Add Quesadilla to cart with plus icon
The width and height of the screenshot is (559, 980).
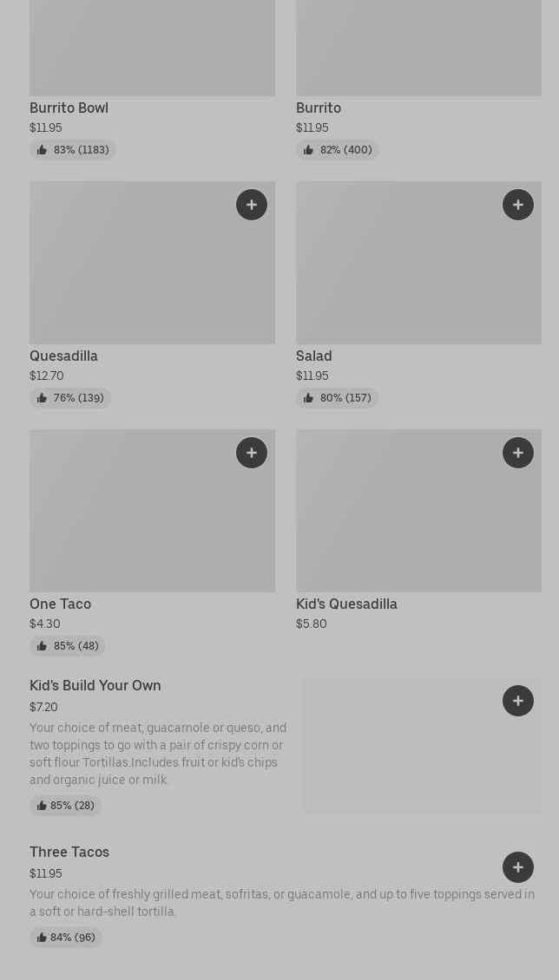(x=252, y=205)
